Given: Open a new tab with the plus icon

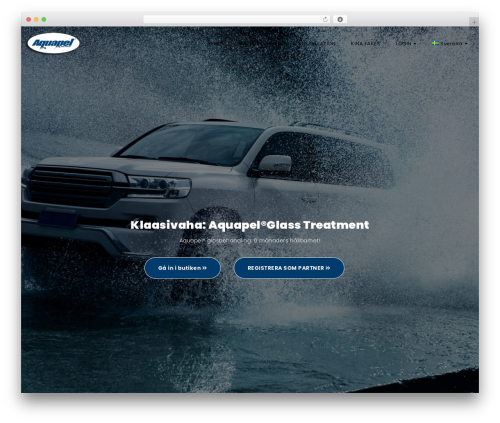Looking at the screenshot, I should 474,22.
